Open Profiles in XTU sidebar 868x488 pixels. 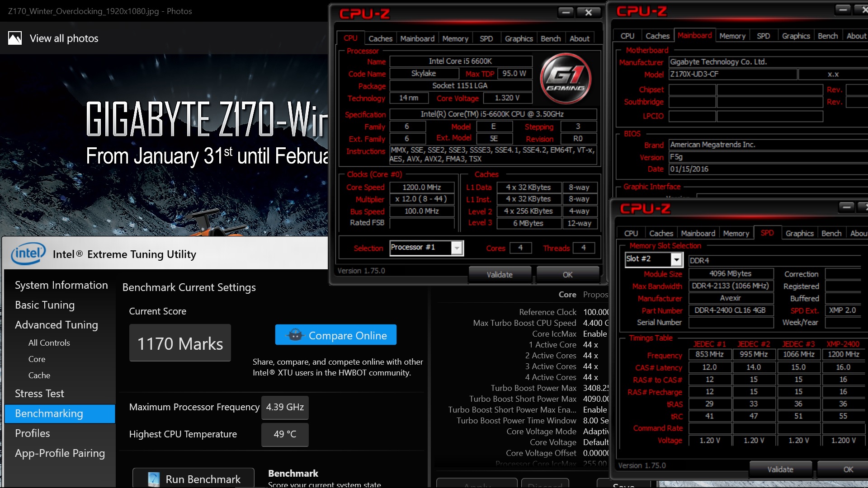(x=33, y=433)
